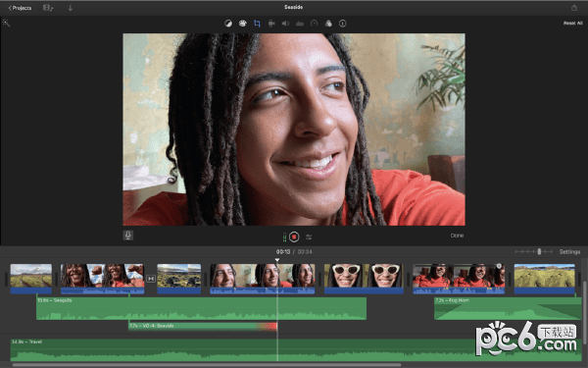Select the Fog Horn audio clip
The width and height of the screenshot is (588, 368).
coord(508,309)
